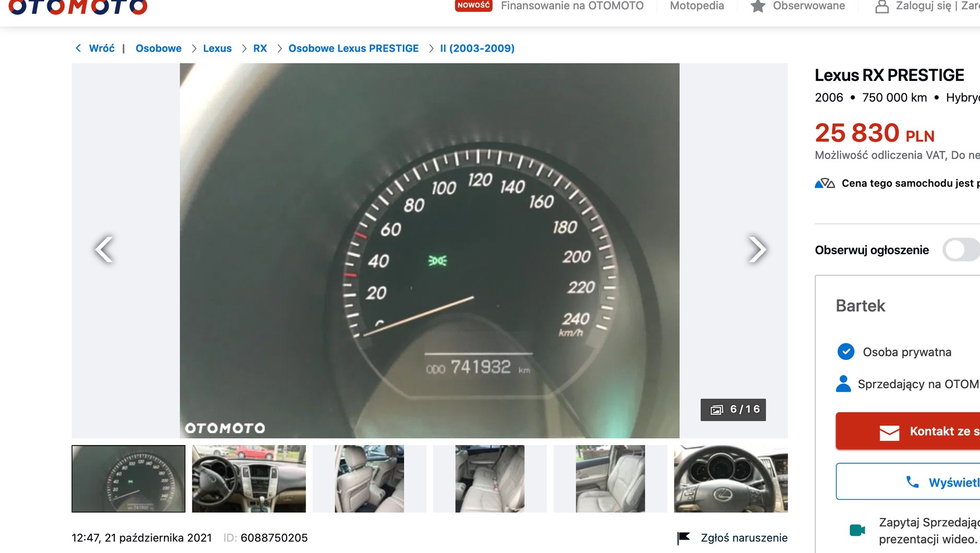The height and width of the screenshot is (553, 980).
Task: Open the II (2003-2009) breadcrumb
Action: click(x=477, y=48)
